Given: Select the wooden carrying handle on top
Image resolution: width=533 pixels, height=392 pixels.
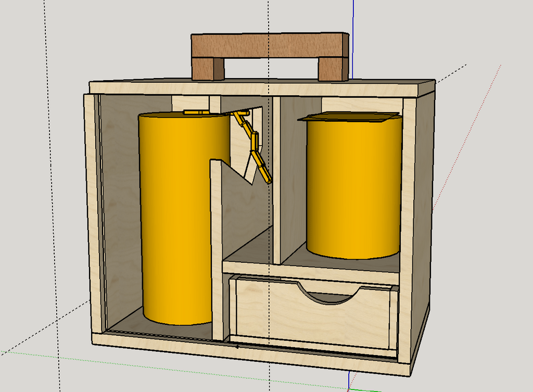Looking at the screenshot, I should [270, 46].
